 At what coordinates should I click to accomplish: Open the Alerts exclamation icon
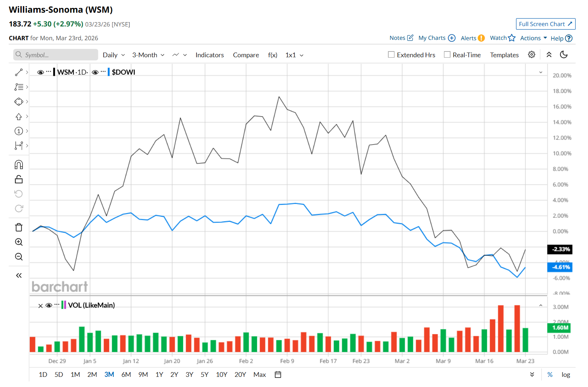[481, 38]
